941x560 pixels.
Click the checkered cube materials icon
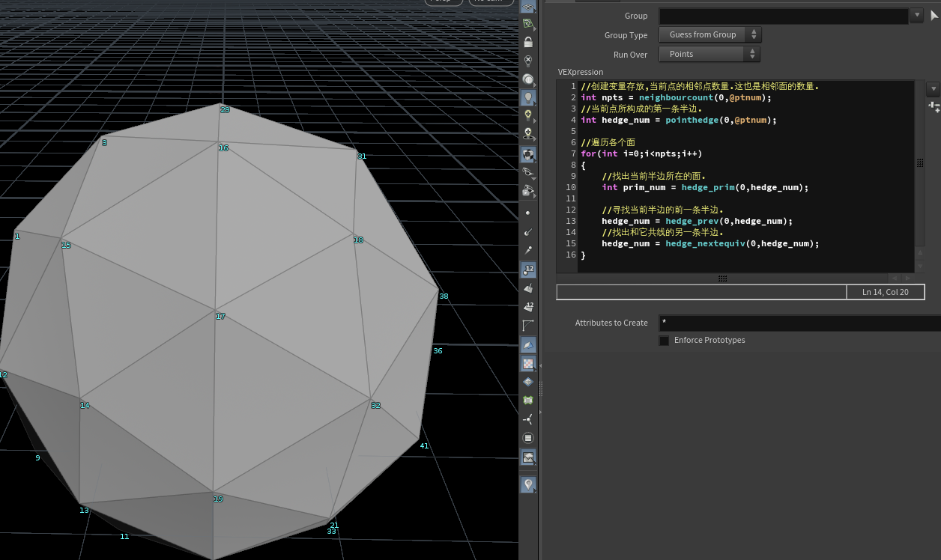pyautogui.click(x=528, y=154)
